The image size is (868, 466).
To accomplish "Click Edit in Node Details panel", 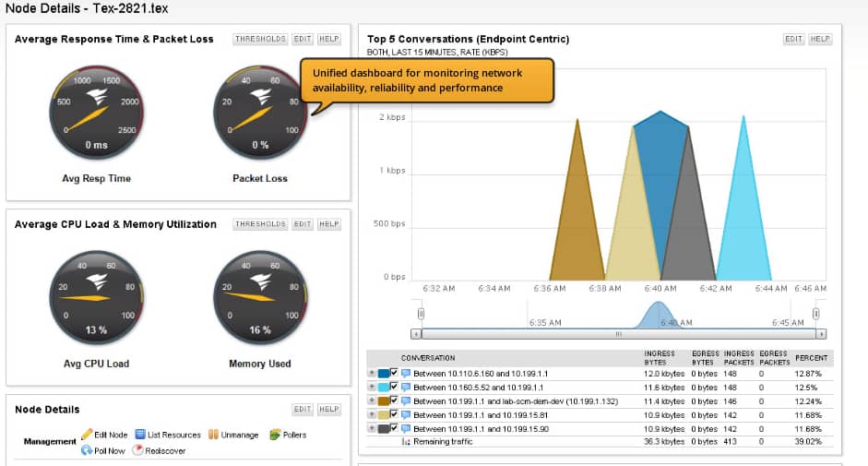I will point(303,409).
